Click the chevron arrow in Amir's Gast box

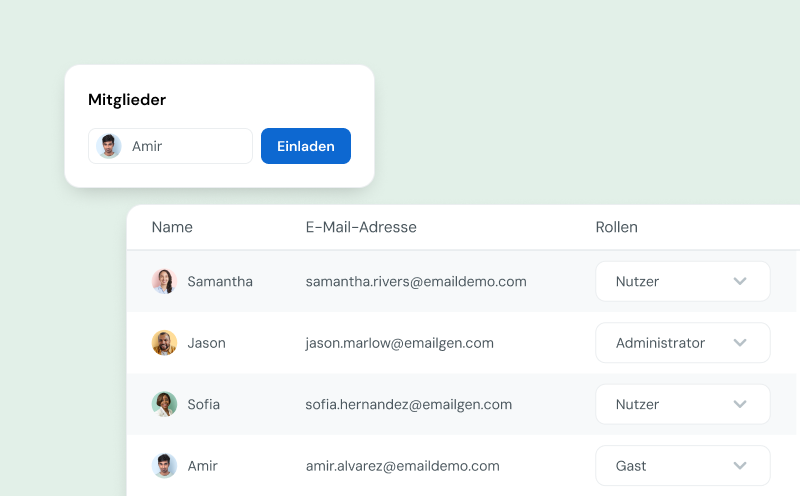click(740, 465)
